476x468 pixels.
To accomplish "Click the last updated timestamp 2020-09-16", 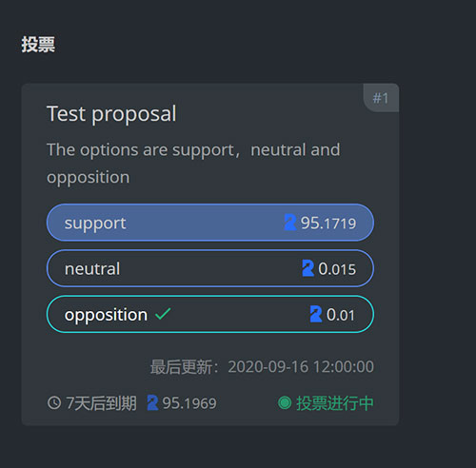I will tap(301, 367).
